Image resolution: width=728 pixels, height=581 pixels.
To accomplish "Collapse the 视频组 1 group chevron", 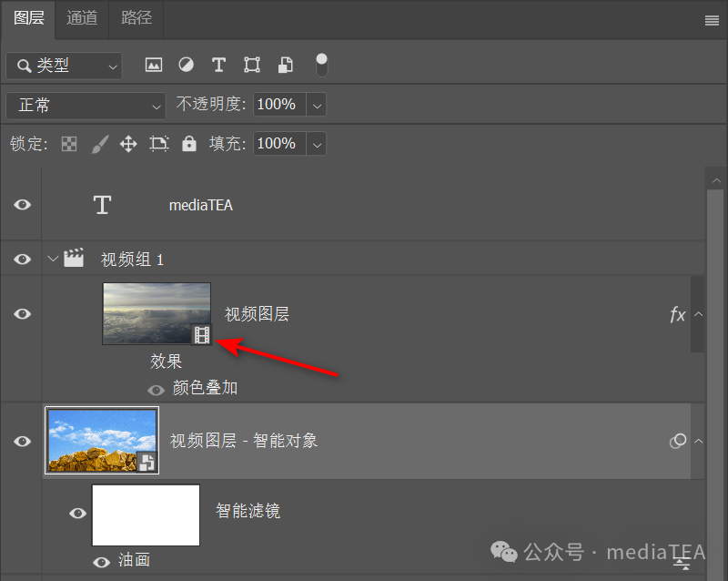I will [x=53, y=259].
